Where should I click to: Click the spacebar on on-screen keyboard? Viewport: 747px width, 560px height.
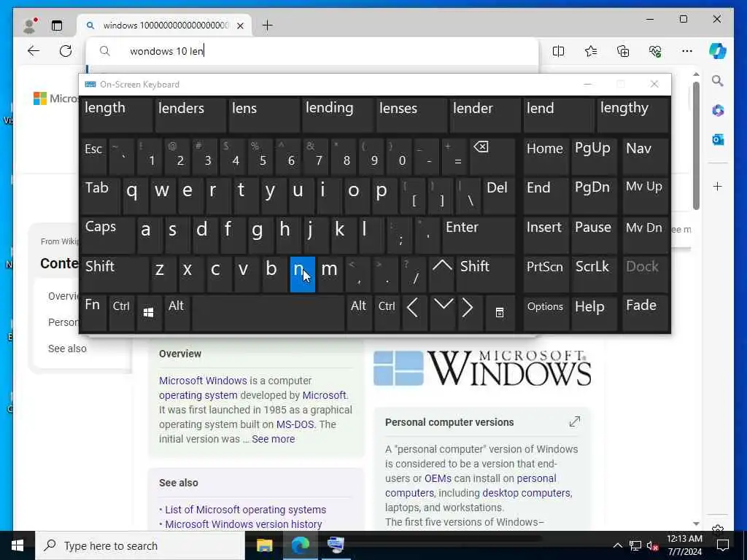click(x=268, y=312)
